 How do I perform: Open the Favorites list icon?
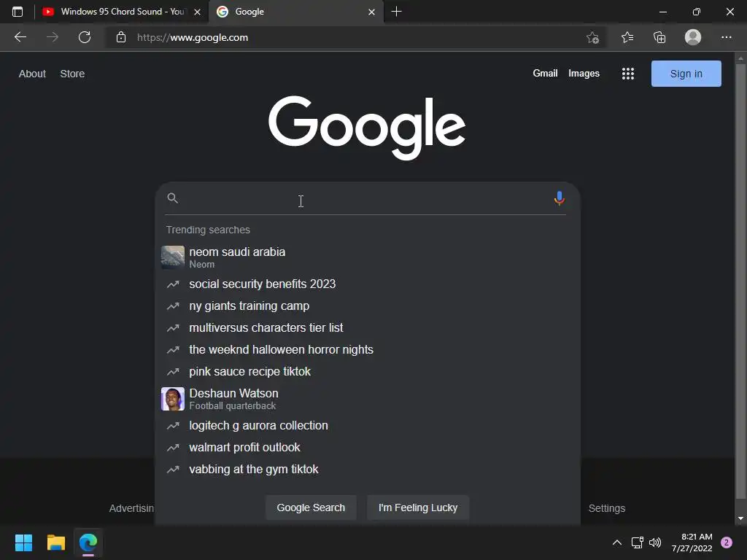click(x=627, y=37)
